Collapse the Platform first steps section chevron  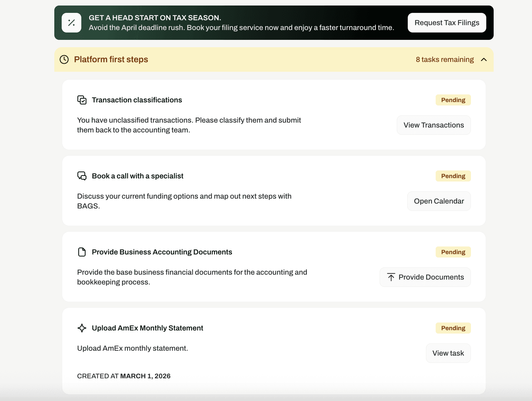484,59
